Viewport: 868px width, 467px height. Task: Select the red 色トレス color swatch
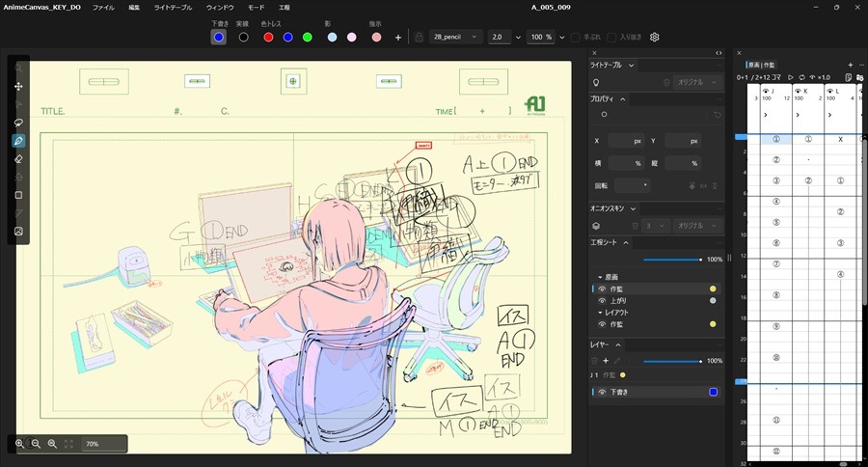[269, 37]
